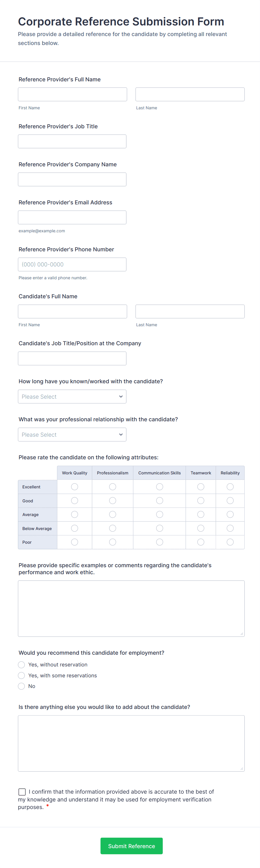Rate Teamwork as Below Average
This screenshot has height=868, width=260.
point(201,528)
